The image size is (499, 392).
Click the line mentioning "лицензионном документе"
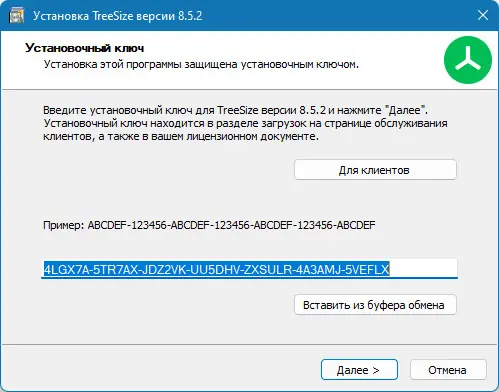pos(181,136)
